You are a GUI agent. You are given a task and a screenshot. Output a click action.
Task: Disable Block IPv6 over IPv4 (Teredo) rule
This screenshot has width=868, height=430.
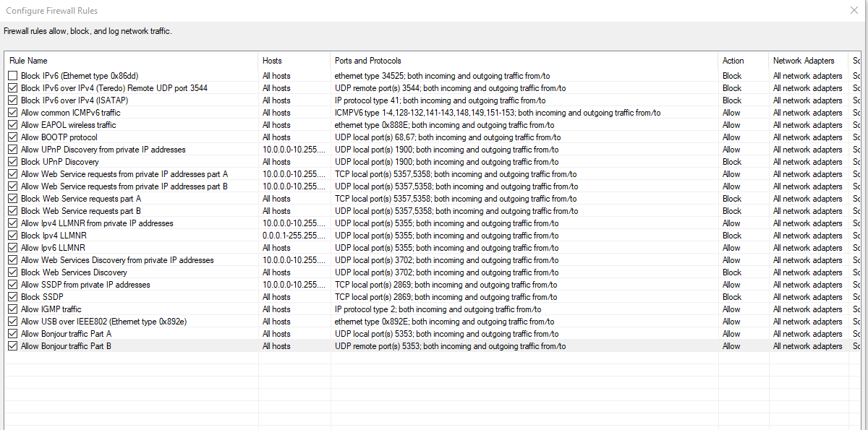click(12, 88)
